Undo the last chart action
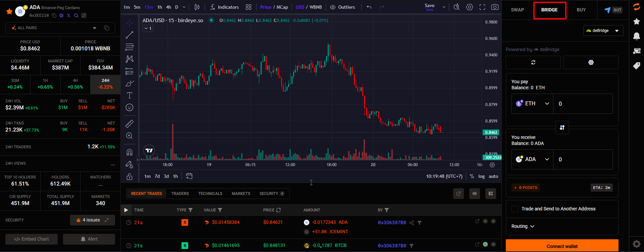644x252 pixels. pos(369,7)
